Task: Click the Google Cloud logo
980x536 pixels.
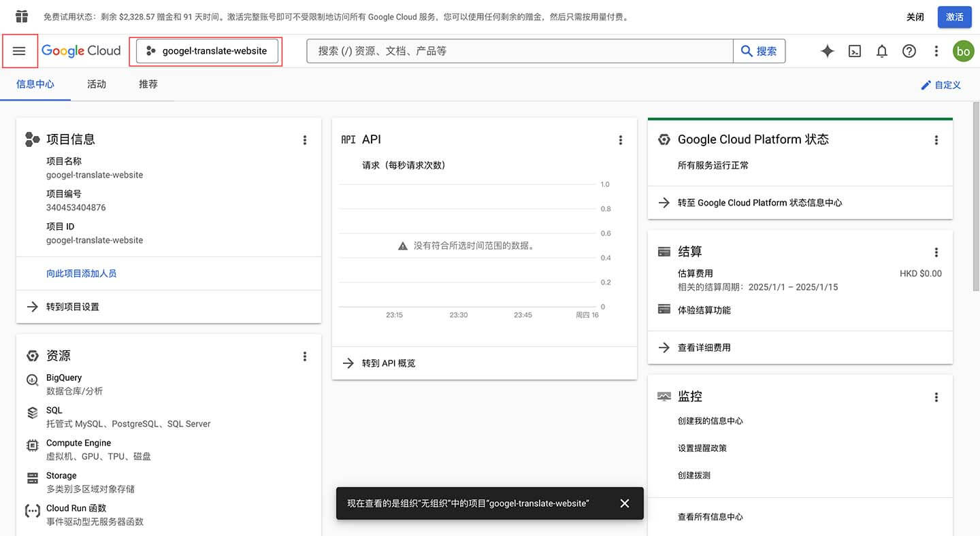Action: 81,51
